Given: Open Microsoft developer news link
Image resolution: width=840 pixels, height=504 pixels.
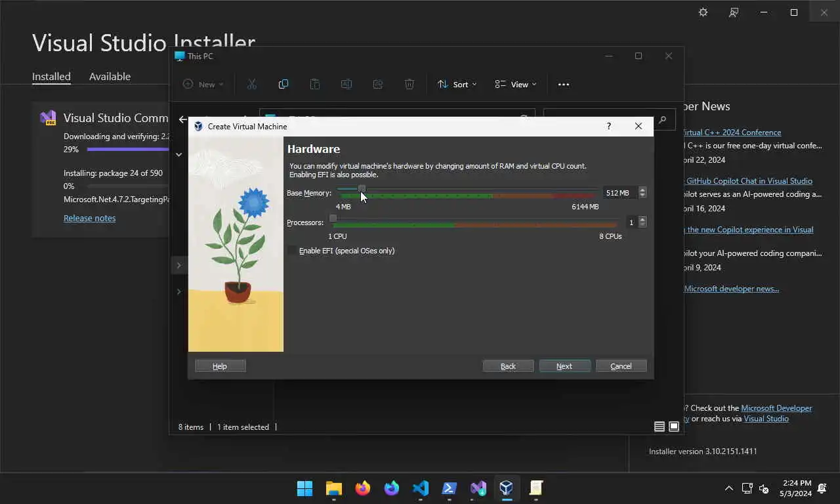Looking at the screenshot, I should (x=731, y=289).
